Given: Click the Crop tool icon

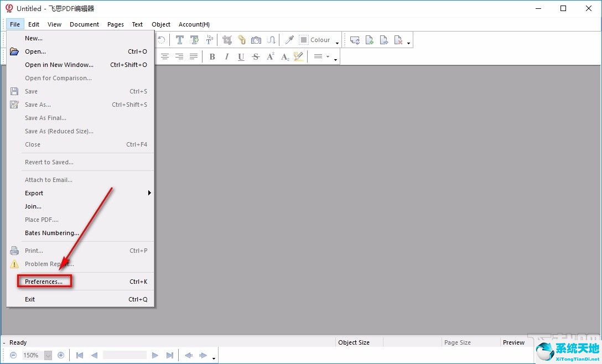Looking at the screenshot, I should click(227, 40).
